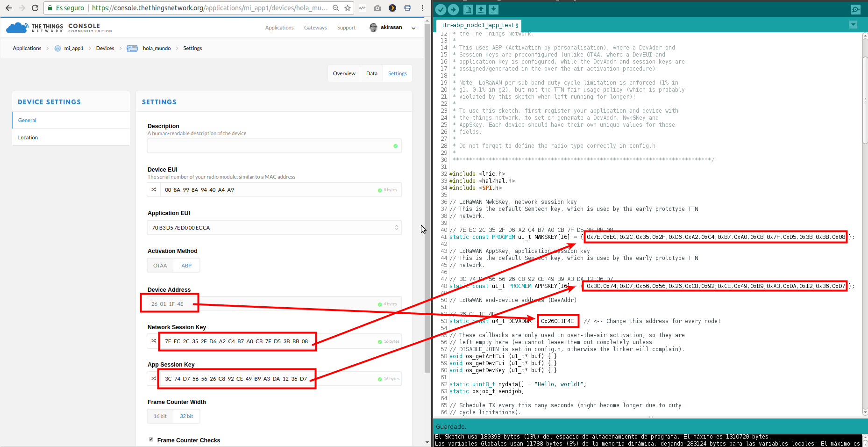The width and height of the screenshot is (868, 447).
Task: Open Gateways in the top navigation
Action: click(315, 28)
